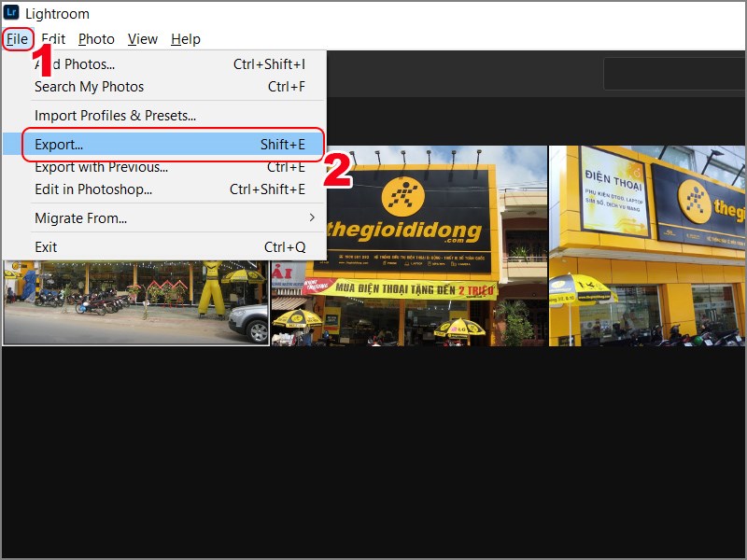Select Import Profiles & Presets
The height and width of the screenshot is (560, 747).
[x=116, y=115]
